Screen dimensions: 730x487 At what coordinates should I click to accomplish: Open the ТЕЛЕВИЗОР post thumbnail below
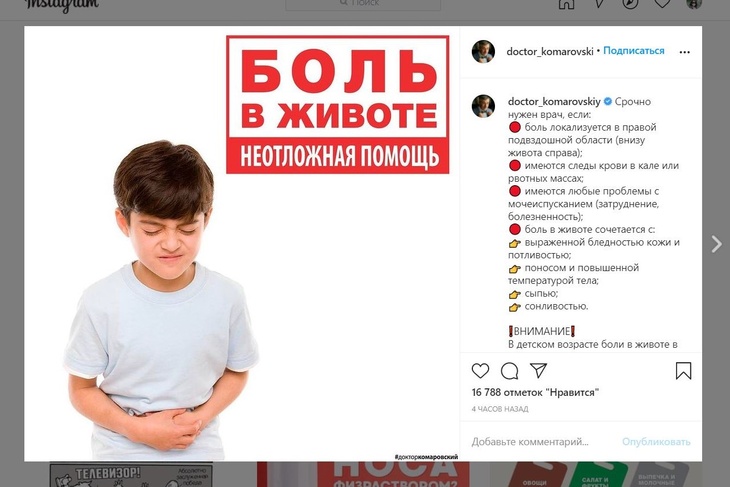(x=131, y=474)
